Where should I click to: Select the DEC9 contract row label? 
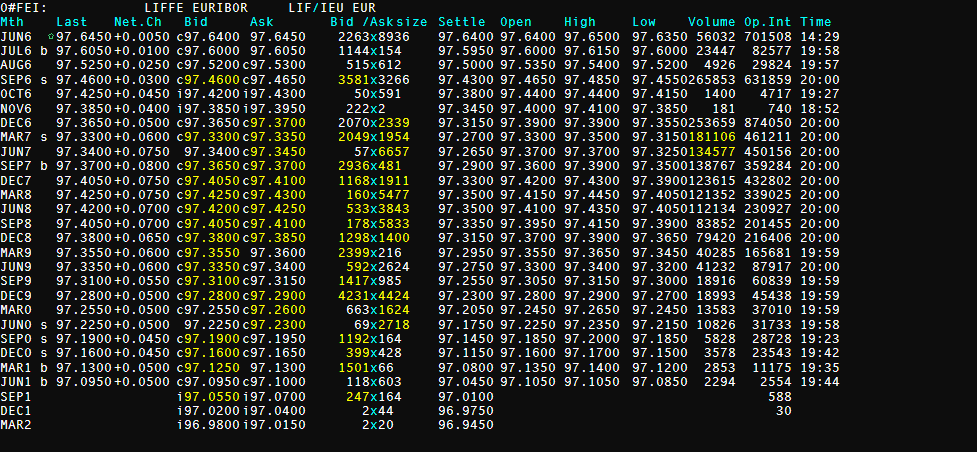tap(16, 296)
